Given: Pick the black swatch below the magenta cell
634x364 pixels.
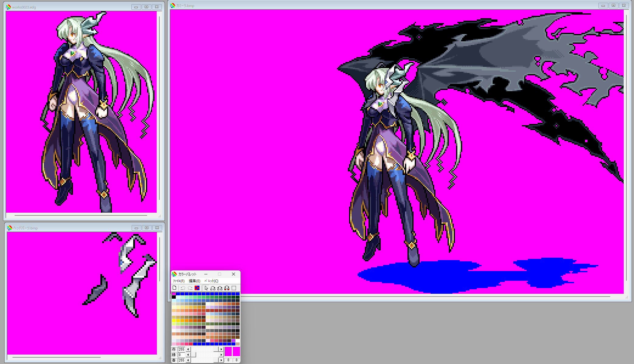Looking at the screenshot, I should coord(174,297).
